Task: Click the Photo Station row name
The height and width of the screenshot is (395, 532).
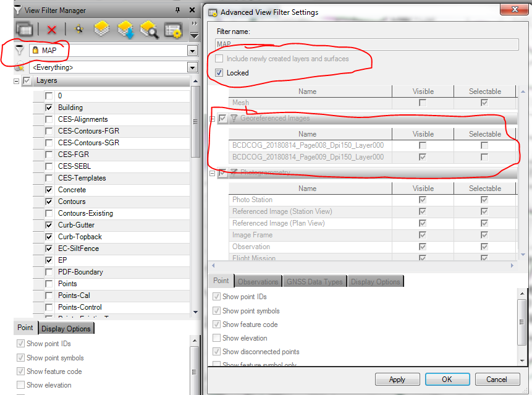Action: [253, 200]
